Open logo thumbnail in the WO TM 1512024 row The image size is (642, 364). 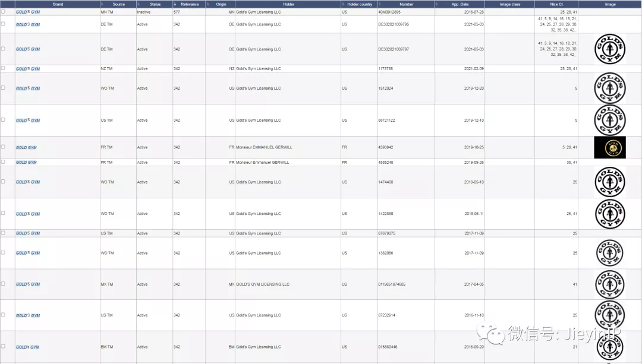[610, 88]
